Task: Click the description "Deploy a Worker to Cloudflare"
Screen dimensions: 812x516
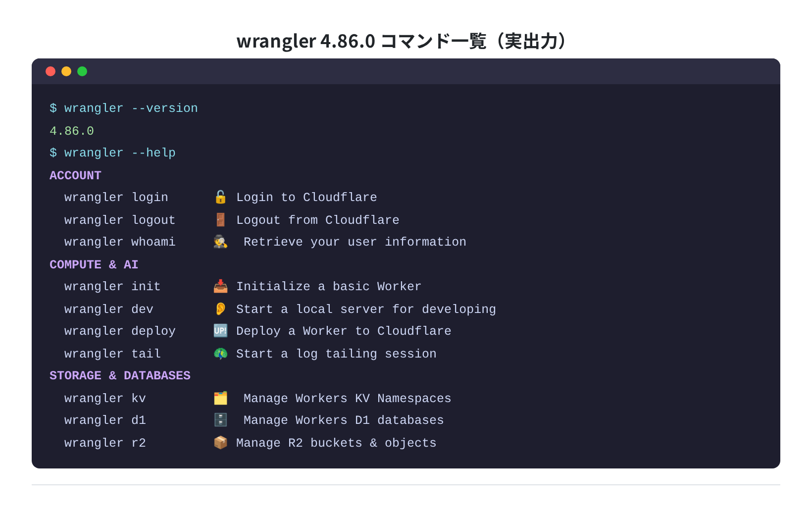Action: coord(344,331)
